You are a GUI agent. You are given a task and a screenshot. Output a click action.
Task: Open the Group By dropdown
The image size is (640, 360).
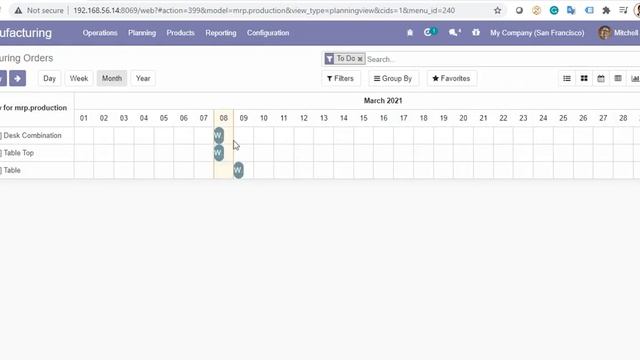tap(393, 78)
